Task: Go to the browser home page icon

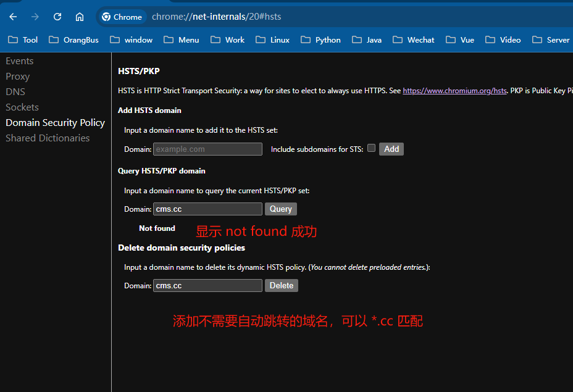Action: 80,17
